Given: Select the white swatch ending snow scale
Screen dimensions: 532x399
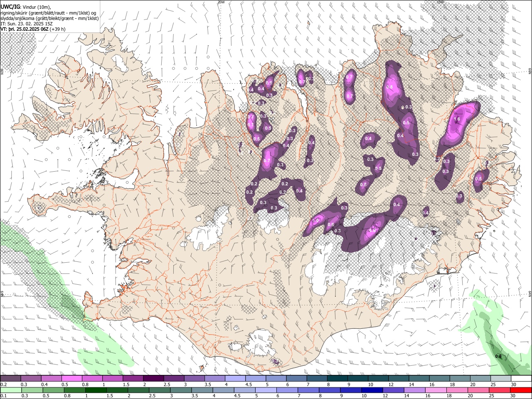Looking at the screenshot, I should (x=521, y=378).
